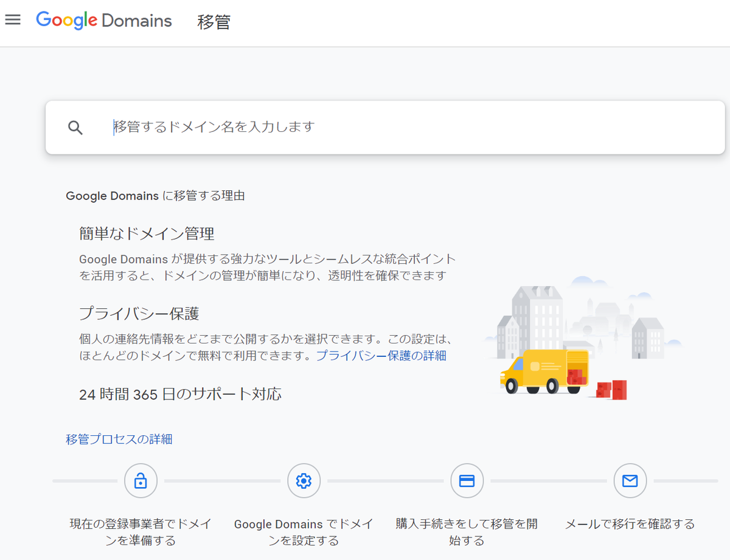Click the メールで移行を確認する step text
730x560 pixels.
pyautogui.click(x=630, y=524)
